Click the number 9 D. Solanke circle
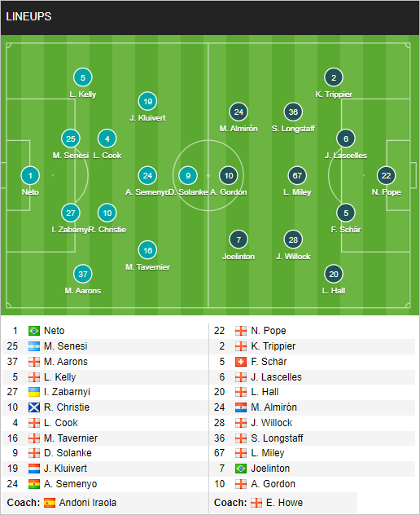This screenshot has height=515, width=420. 188,175
